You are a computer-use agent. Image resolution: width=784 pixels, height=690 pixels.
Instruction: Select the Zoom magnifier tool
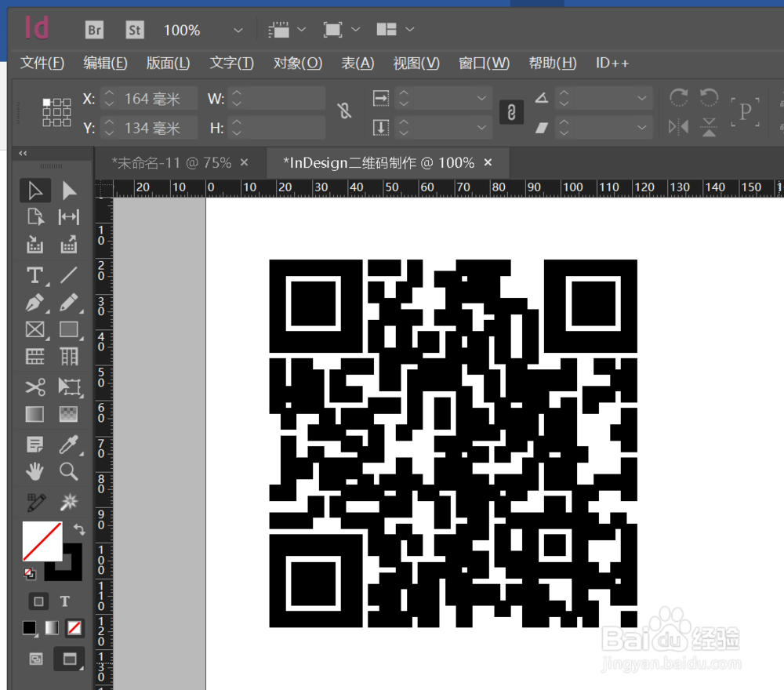tap(69, 471)
